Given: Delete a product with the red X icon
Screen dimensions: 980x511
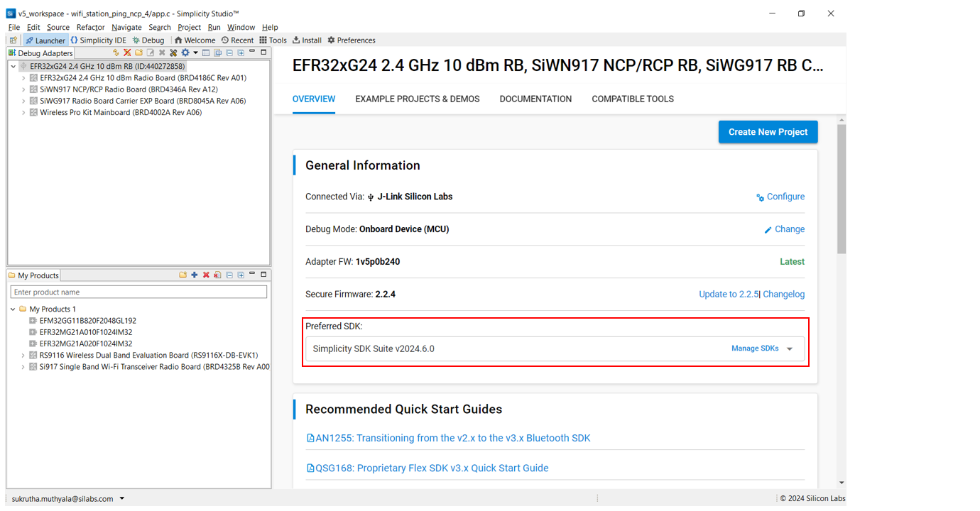Looking at the screenshot, I should click(205, 275).
